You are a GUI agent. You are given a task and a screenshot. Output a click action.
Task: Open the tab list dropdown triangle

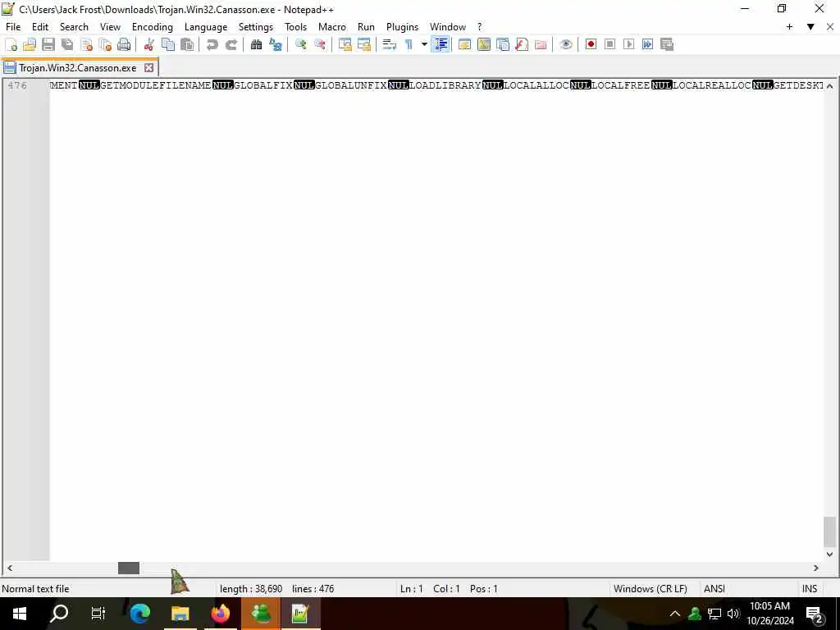810,27
